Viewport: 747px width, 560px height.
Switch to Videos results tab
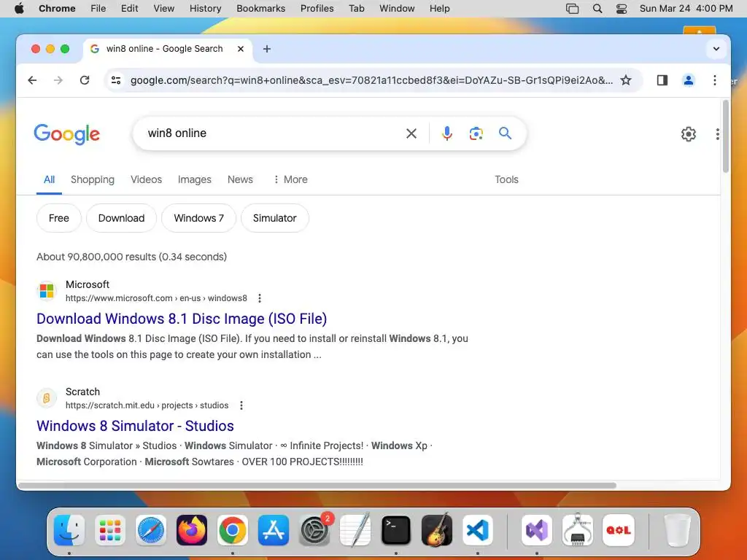click(146, 179)
